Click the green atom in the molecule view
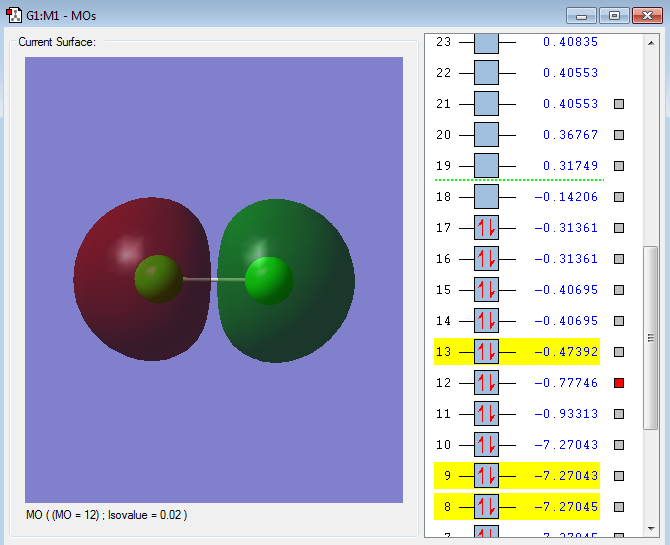The height and width of the screenshot is (545, 670). pyautogui.click(x=269, y=280)
